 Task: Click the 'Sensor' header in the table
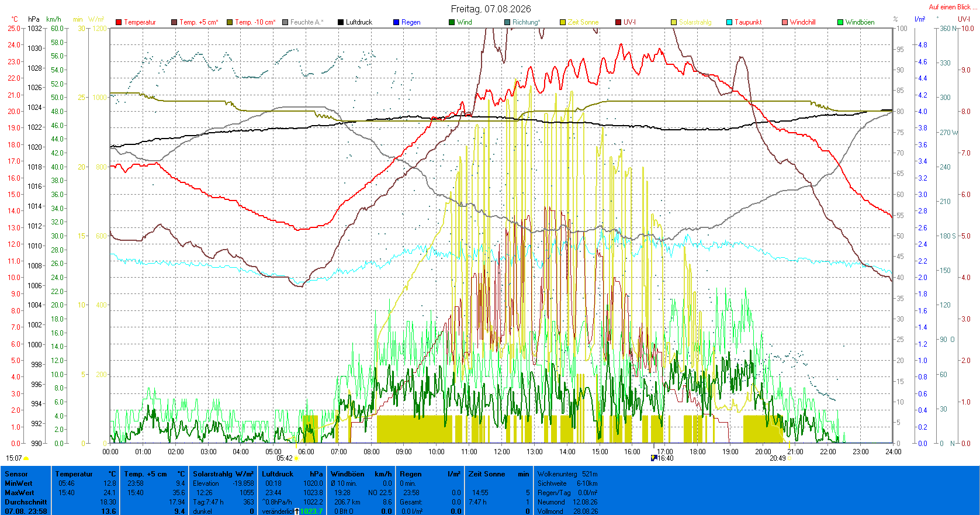(x=16, y=474)
